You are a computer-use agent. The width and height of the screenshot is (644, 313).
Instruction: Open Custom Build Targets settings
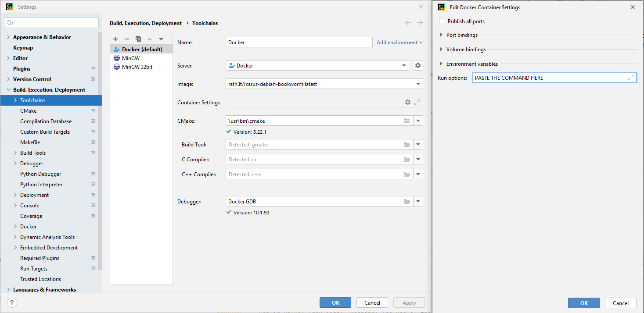pyautogui.click(x=45, y=132)
